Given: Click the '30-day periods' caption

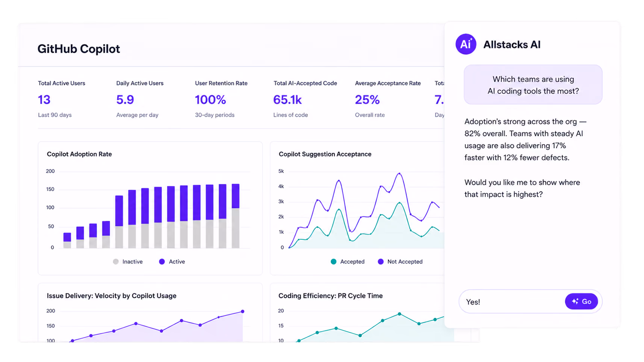Looking at the screenshot, I should point(215,115).
